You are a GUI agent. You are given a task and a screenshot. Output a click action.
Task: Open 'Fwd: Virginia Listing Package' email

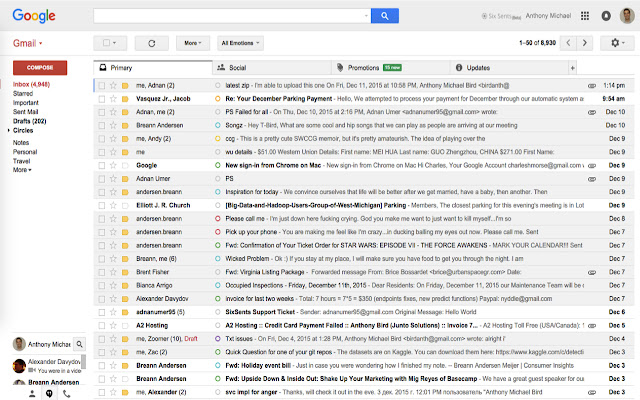364,272
